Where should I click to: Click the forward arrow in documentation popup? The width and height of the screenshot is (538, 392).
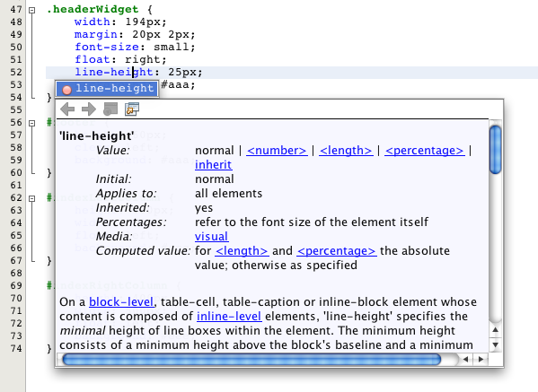click(x=89, y=109)
